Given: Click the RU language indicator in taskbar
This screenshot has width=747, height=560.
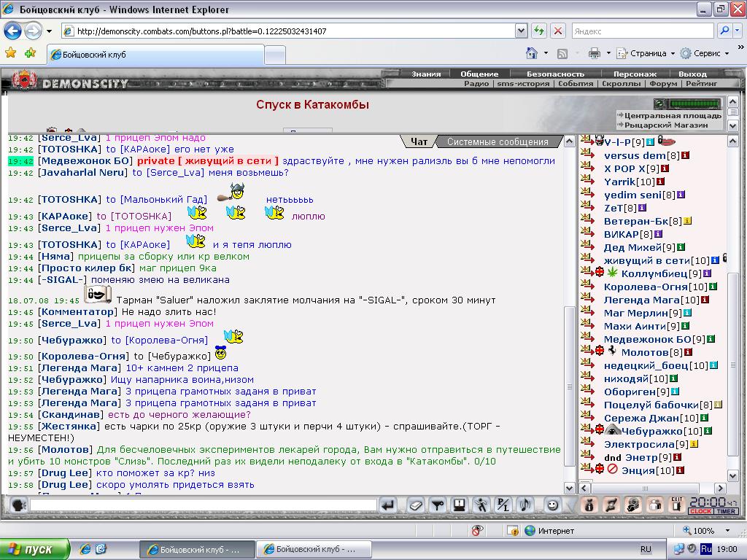Looking at the screenshot, I should [646, 549].
